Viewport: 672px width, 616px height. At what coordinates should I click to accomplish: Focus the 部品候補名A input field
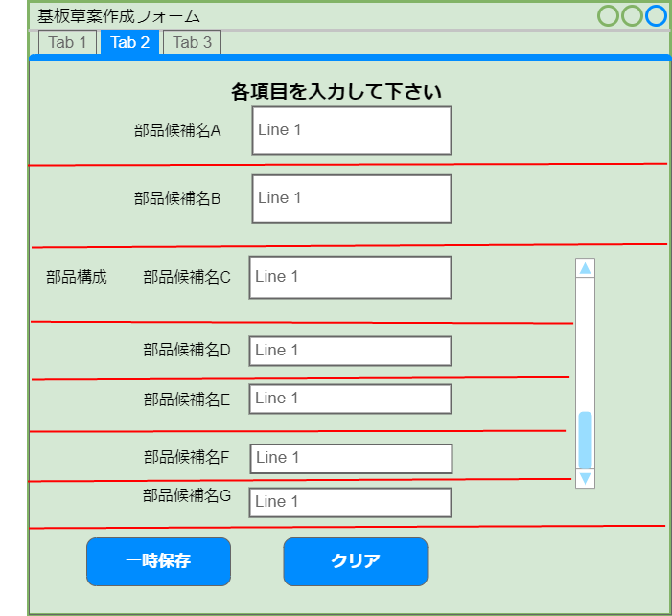pyautogui.click(x=352, y=130)
